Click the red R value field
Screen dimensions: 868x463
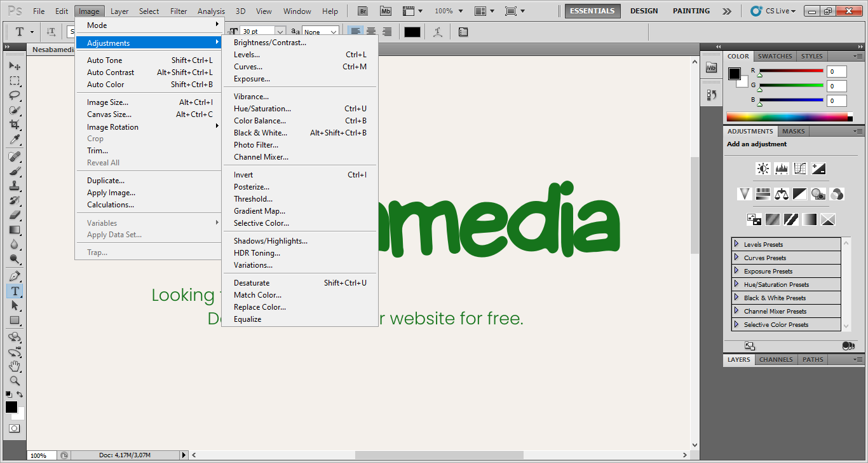[x=836, y=72]
